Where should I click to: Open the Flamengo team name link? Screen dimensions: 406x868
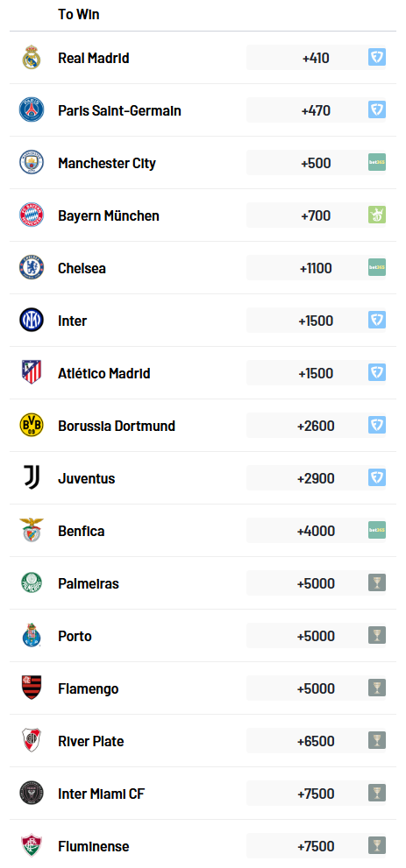[x=88, y=688]
